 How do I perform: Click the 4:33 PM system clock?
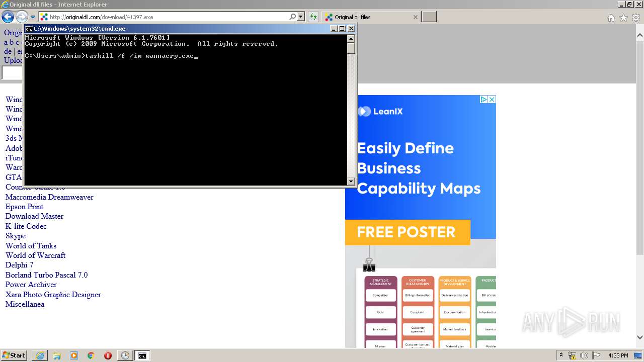(618, 355)
